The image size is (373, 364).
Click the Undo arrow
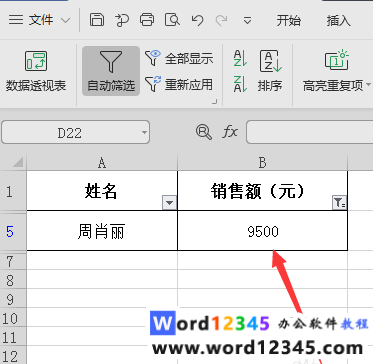pyautogui.click(x=197, y=20)
